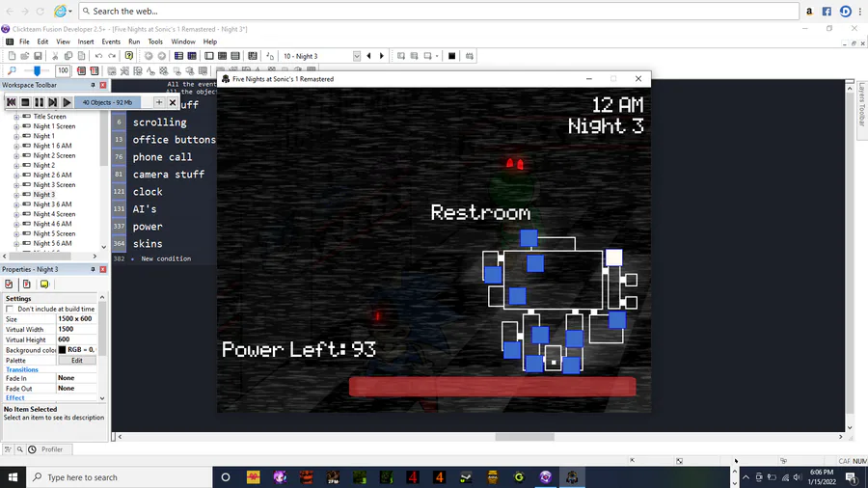
Task: Click the Undo arrow icon
Action: click(x=98, y=56)
